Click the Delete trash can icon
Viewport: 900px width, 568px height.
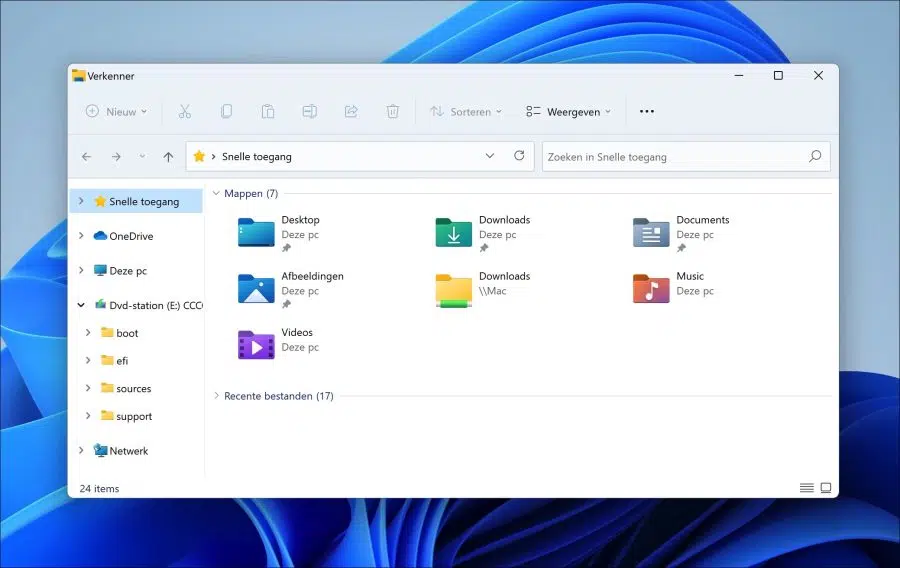click(393, 111)
